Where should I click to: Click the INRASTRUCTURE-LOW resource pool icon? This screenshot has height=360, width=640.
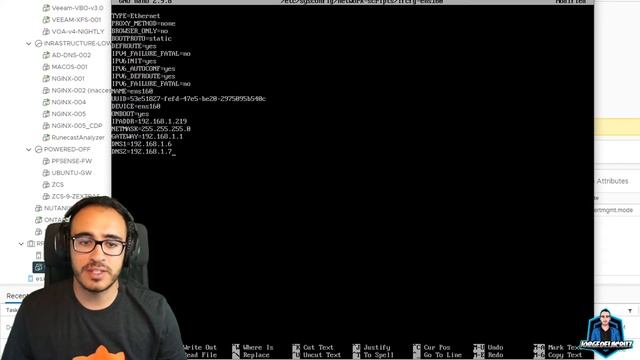point(38,43)
